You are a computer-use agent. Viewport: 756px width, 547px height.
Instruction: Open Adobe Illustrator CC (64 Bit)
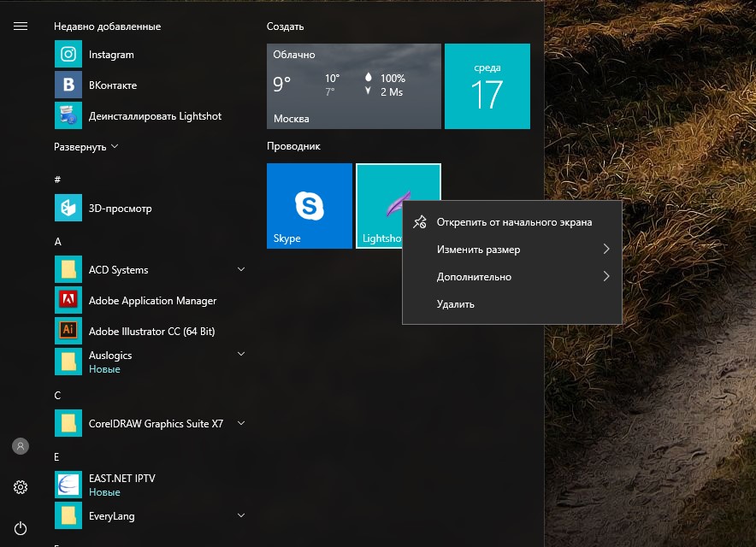tap(151, 332)
